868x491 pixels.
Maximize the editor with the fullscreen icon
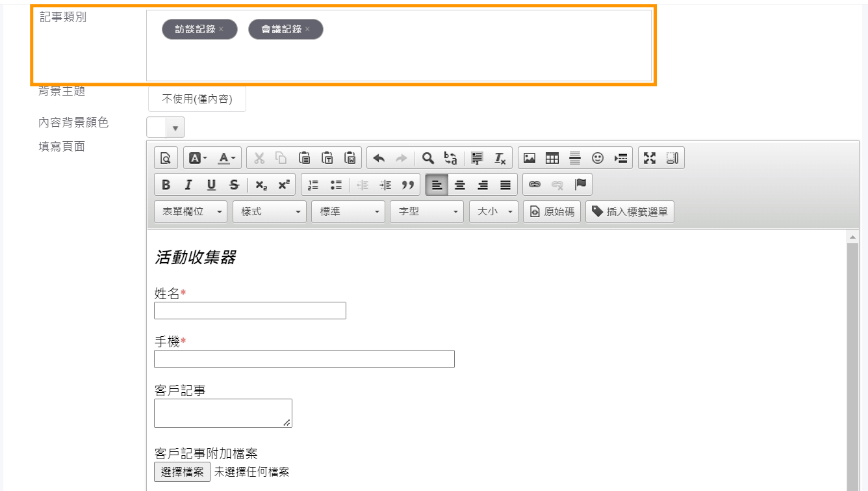(x=649, y=158)
